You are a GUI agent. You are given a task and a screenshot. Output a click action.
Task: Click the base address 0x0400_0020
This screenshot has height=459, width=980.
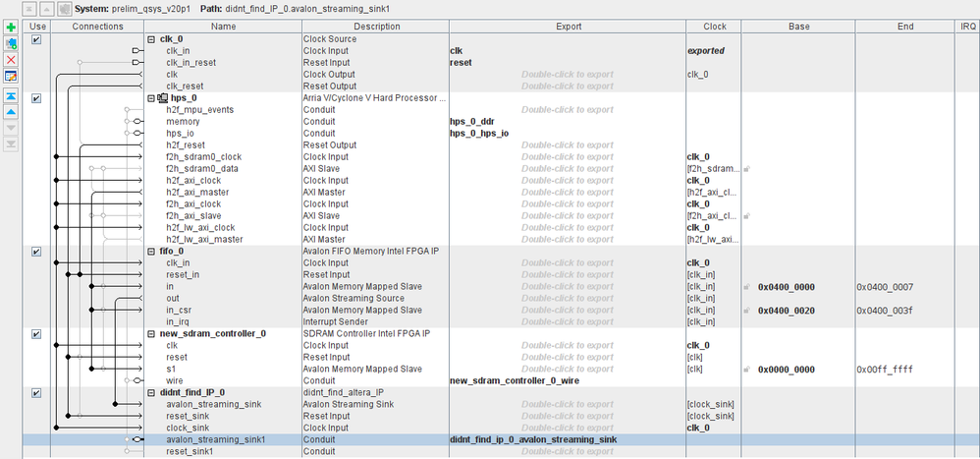click(787, 311)
